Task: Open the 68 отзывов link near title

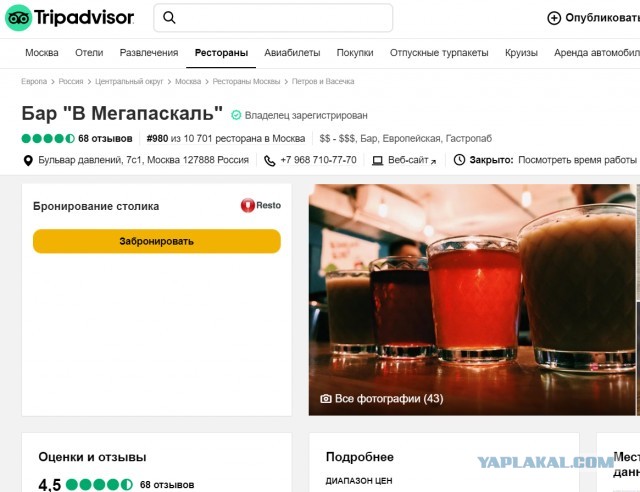Action: coord(105,138)
